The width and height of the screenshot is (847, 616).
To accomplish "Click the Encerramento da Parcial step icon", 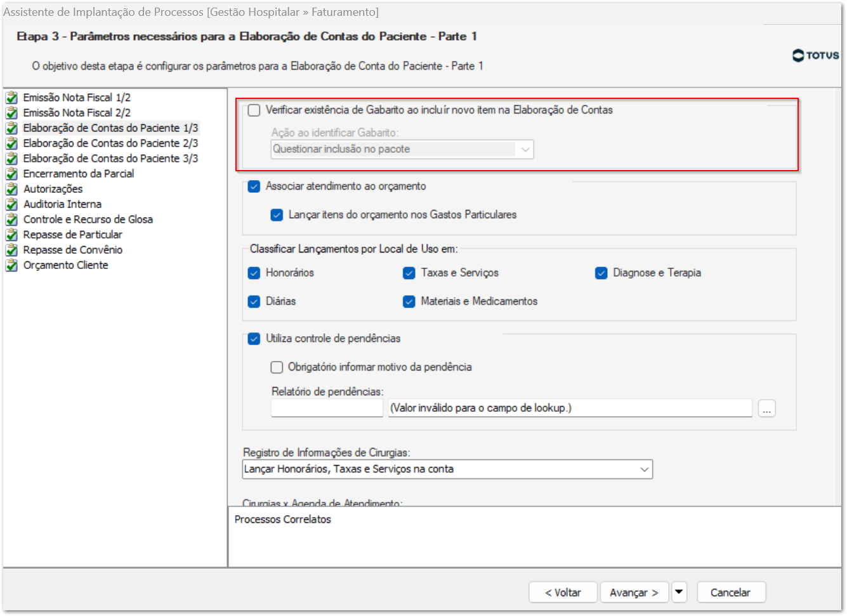I will [x=11, y=174].
